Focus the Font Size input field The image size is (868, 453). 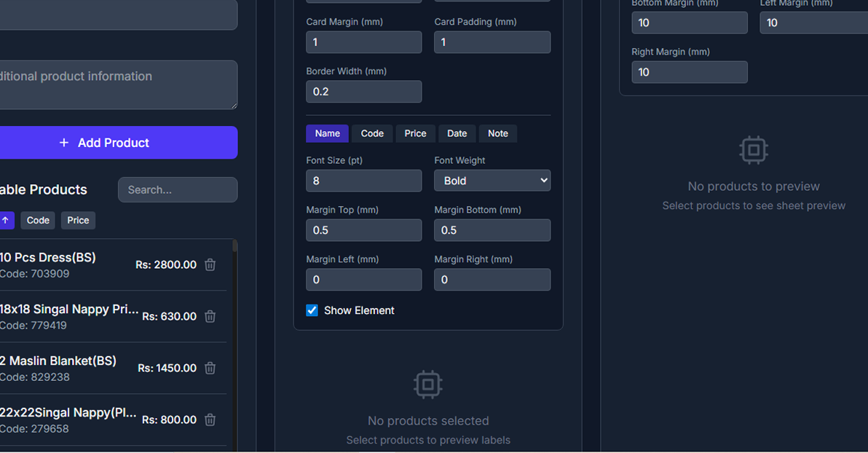pos(363,181)
